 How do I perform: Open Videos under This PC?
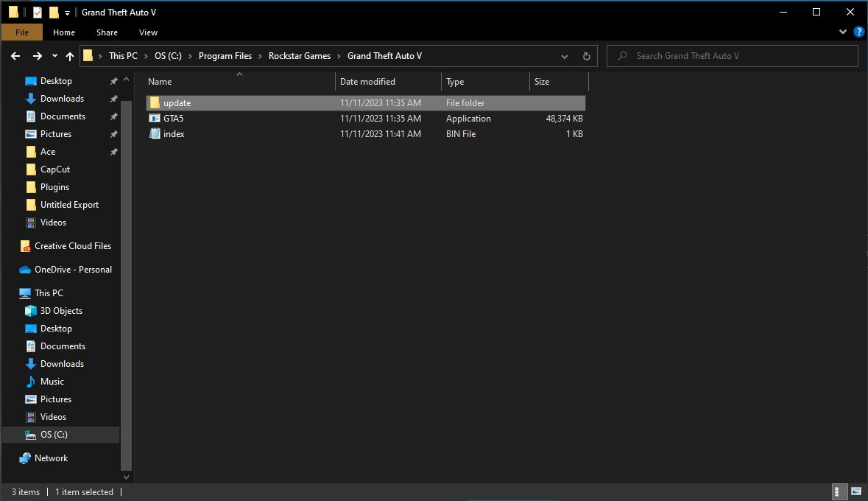coord(53,417)
